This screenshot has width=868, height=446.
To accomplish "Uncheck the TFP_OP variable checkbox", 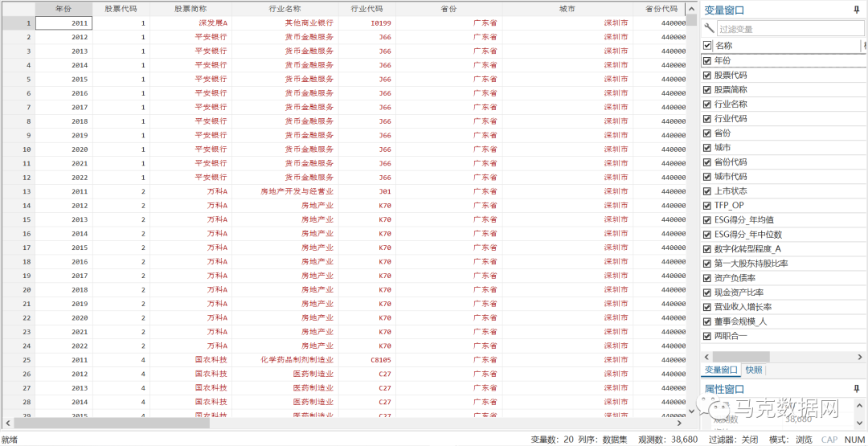I will (707, 206).
